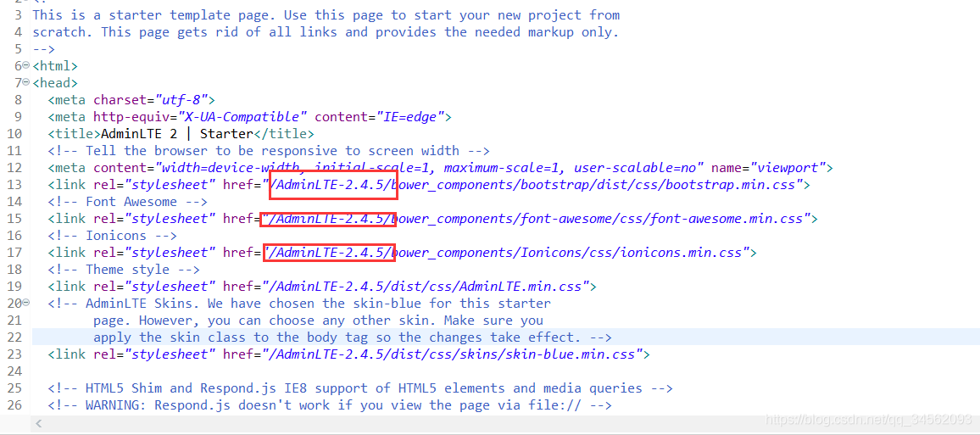Click the <head> tag text
980x435 pixels.
(55, 82)
